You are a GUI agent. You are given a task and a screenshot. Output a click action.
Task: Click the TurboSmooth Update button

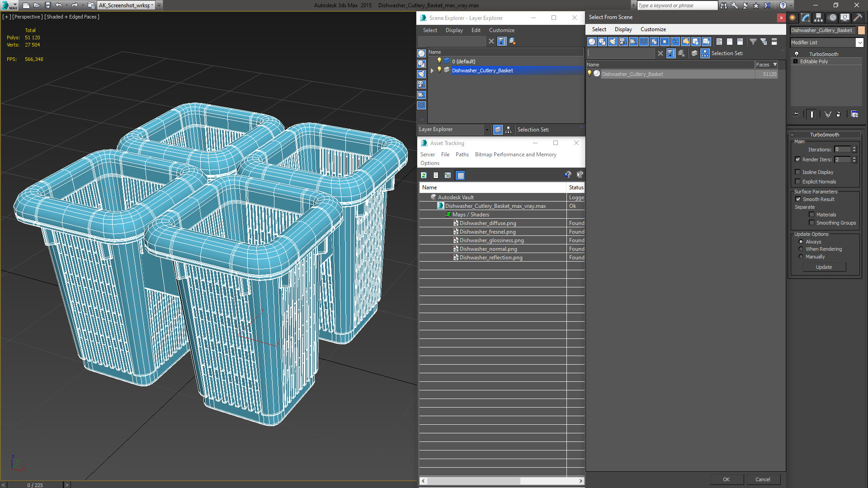(824, 267)
